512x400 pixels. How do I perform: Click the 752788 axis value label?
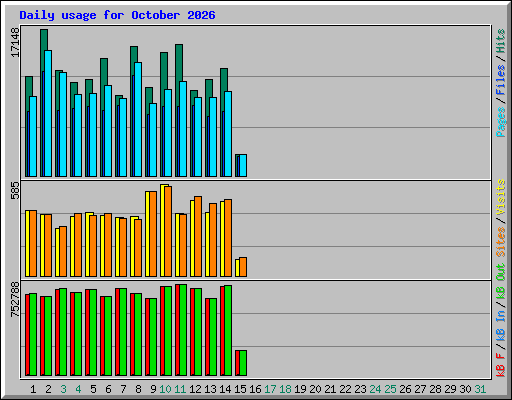15,300
